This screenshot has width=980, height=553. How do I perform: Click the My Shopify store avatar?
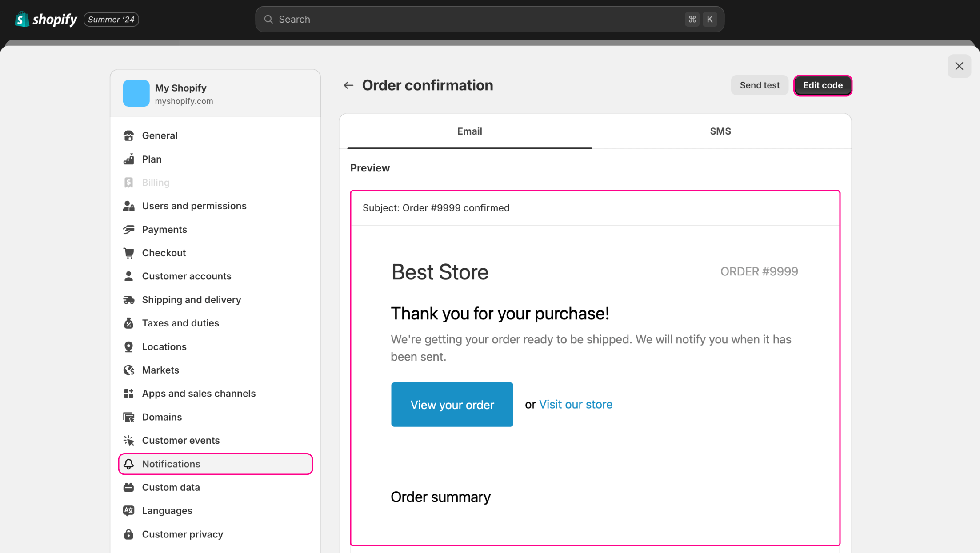(136, 93)
